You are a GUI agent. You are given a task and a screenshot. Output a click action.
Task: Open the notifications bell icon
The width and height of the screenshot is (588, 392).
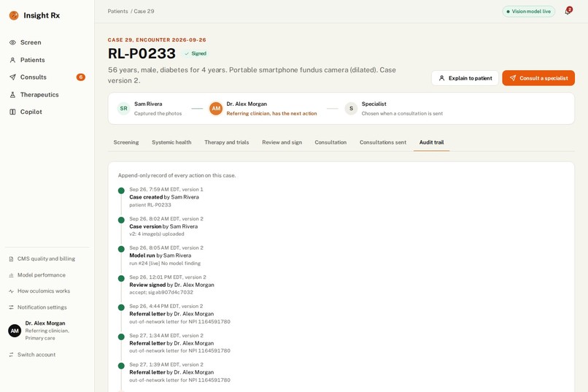click(568, 11)
